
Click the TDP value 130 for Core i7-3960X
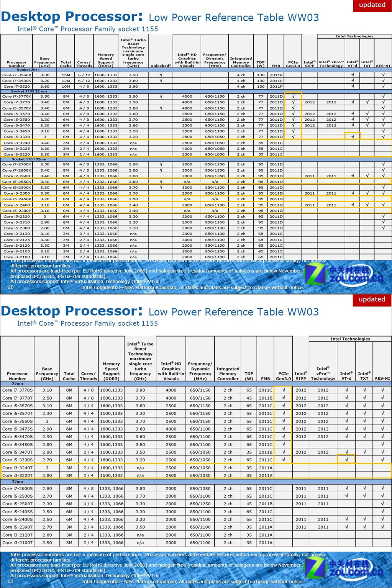click(261, 75)
